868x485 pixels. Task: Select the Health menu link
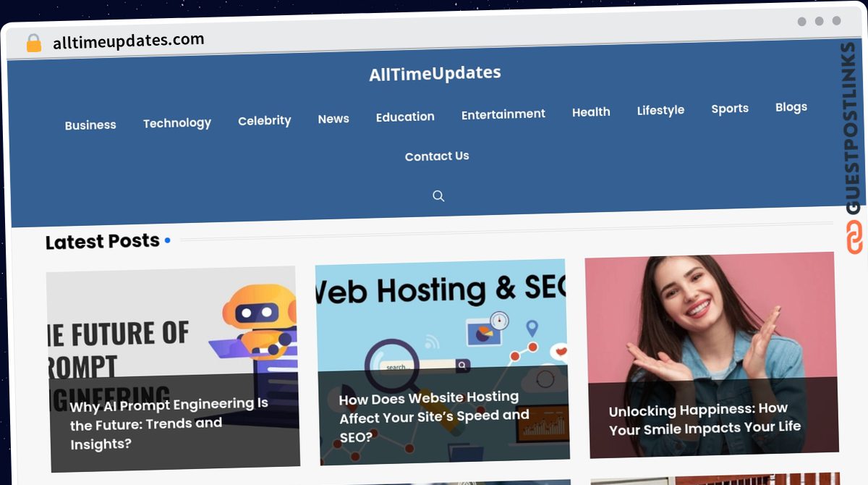pyautogui.click(x=591, y=112)
